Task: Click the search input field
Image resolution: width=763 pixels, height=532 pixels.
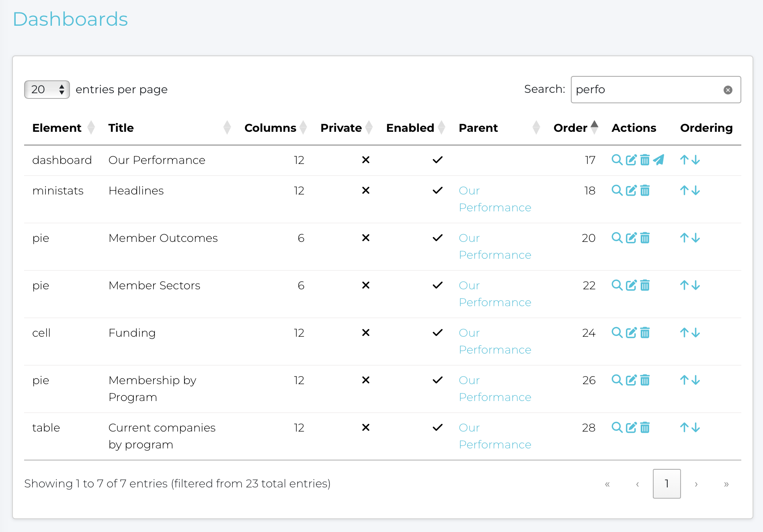Action: [647, 90]
